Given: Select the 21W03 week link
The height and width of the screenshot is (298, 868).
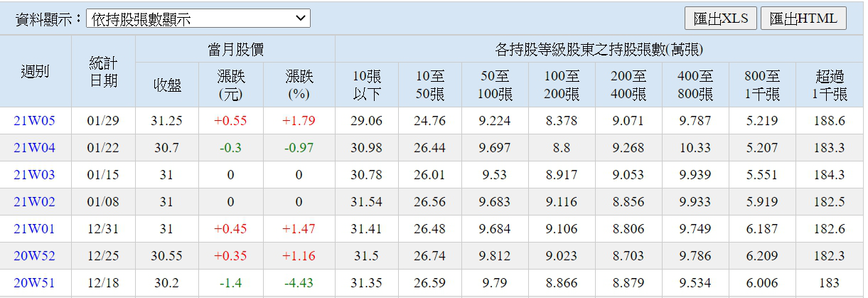Looking at the screenshot, I should point(34,175).
